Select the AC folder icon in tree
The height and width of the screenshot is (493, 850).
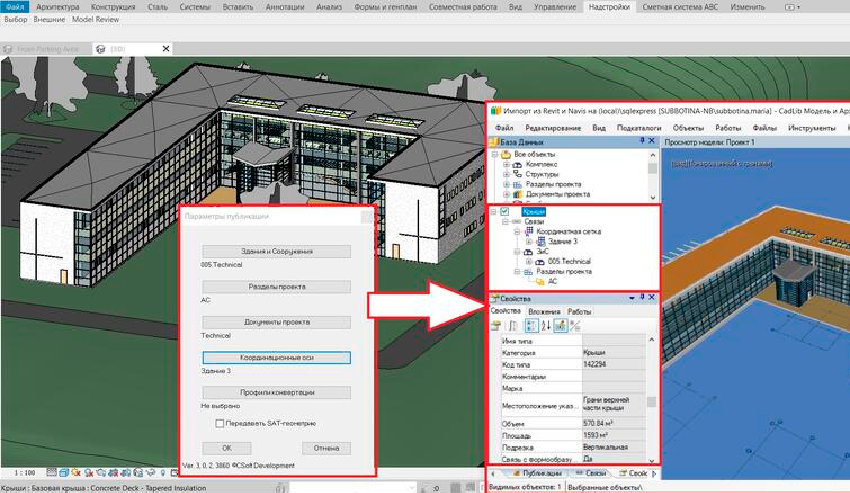[x=540, y=281]
